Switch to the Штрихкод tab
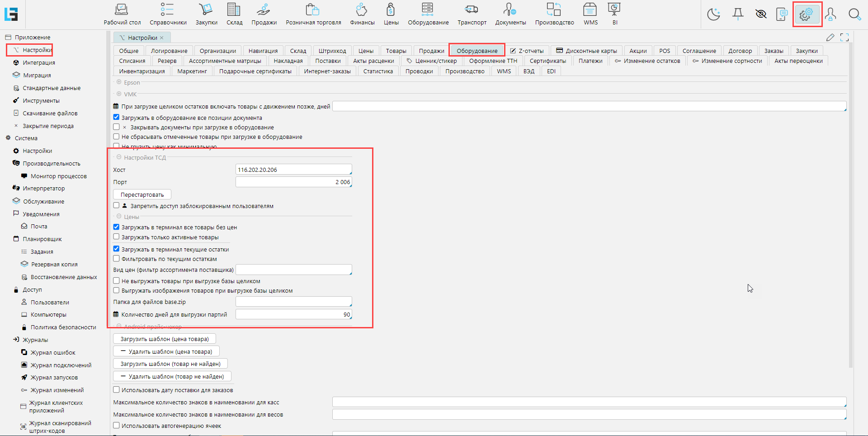Screen dimensions: 868x436 click(332, 51)
